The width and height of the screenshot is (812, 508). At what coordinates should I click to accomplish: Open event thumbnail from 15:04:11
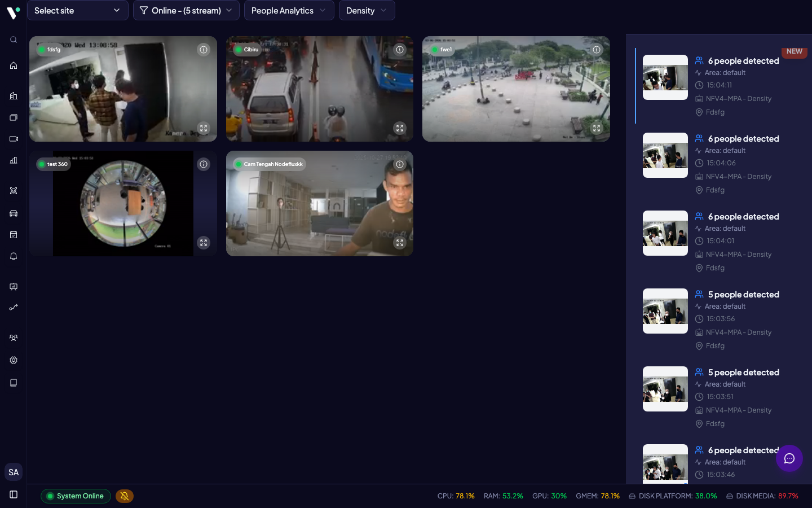(x=665, y=77)
